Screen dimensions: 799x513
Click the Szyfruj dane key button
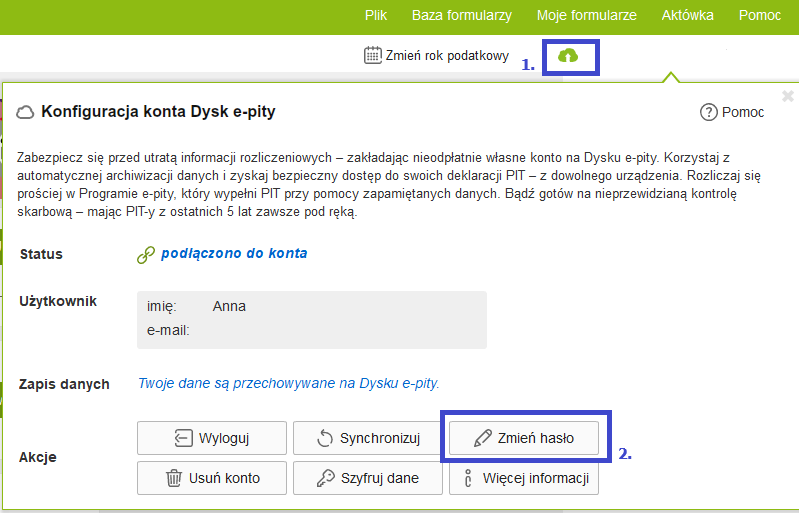[367, 478]
